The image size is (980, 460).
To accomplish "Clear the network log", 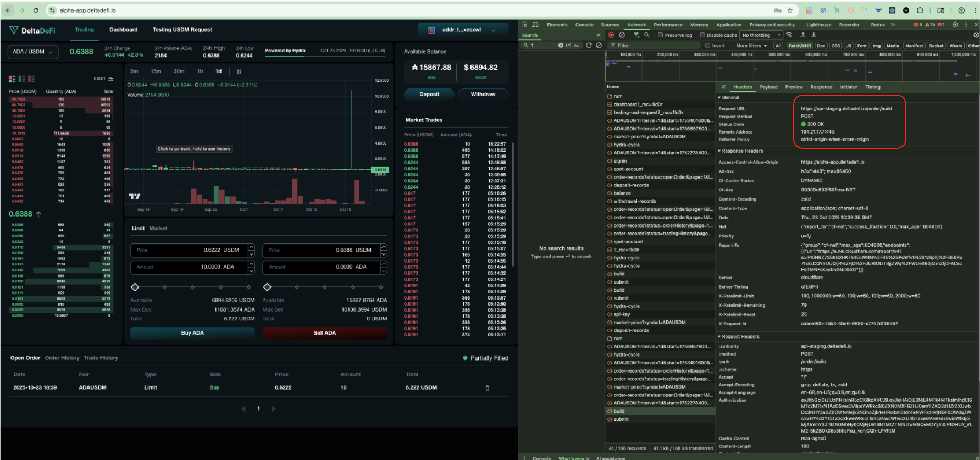I will [x=622, y=35].
